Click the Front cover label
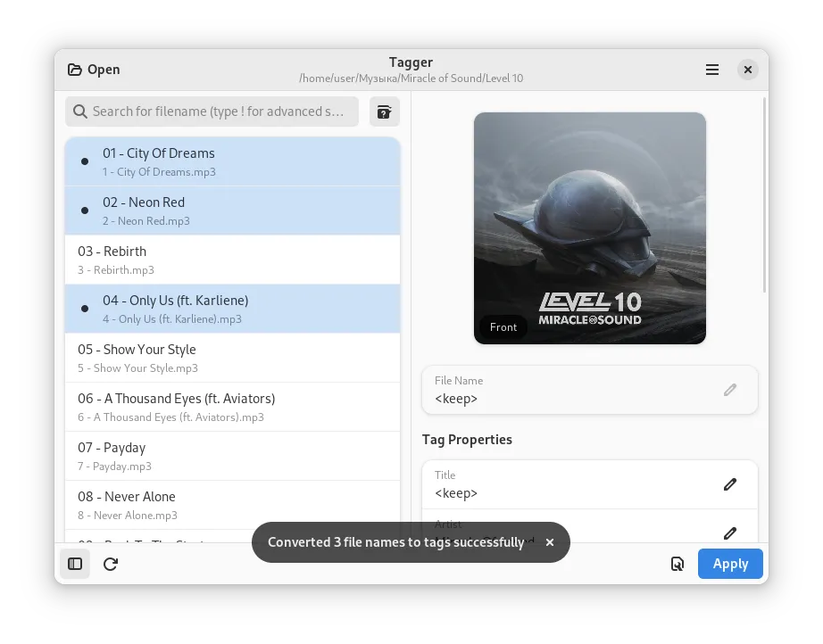The image size is (823, 644). (503, 327)
